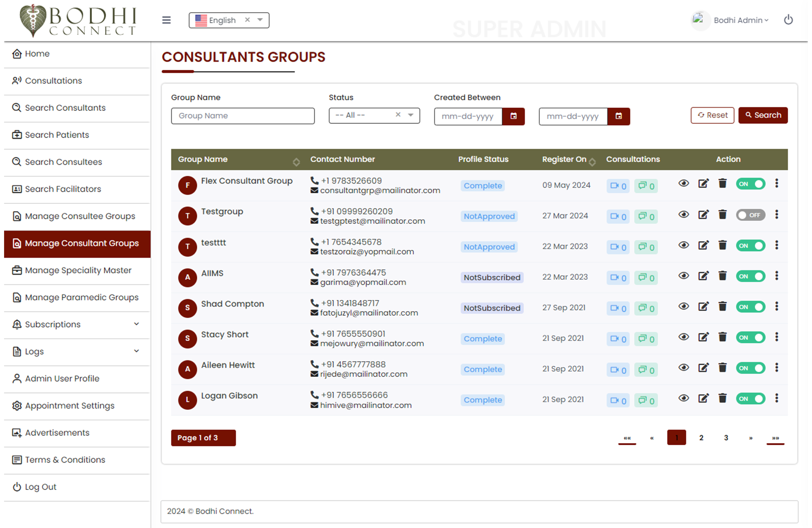This screenshot has width=812, height=528.
Task: Click the Group Name input field
Action: pyautogui.click(x=243, y=116)
